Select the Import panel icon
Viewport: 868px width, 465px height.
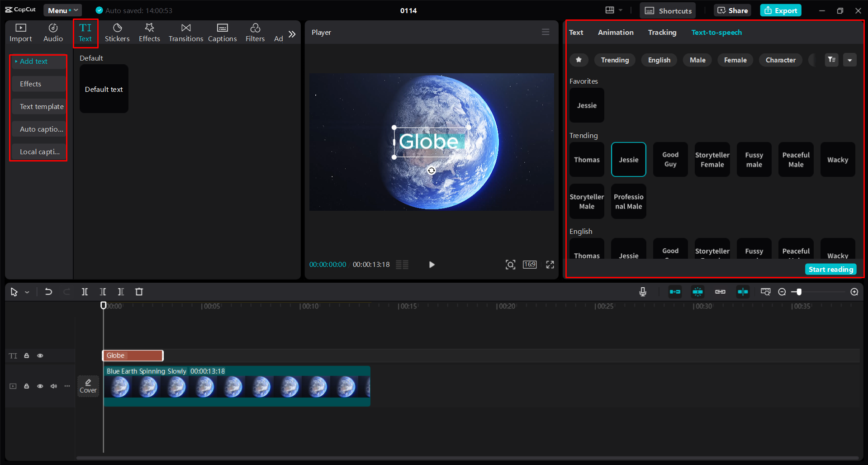[x=20, y=32]
